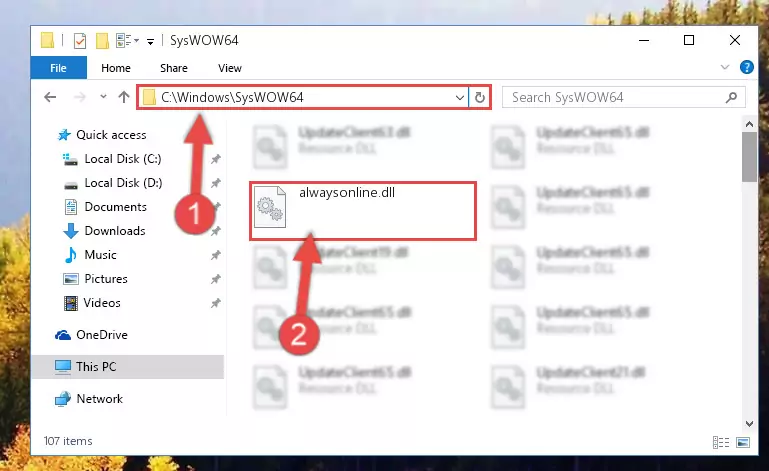Click the Properties quick access toolbar icon
769x471 pixels.
pos(79,41)
